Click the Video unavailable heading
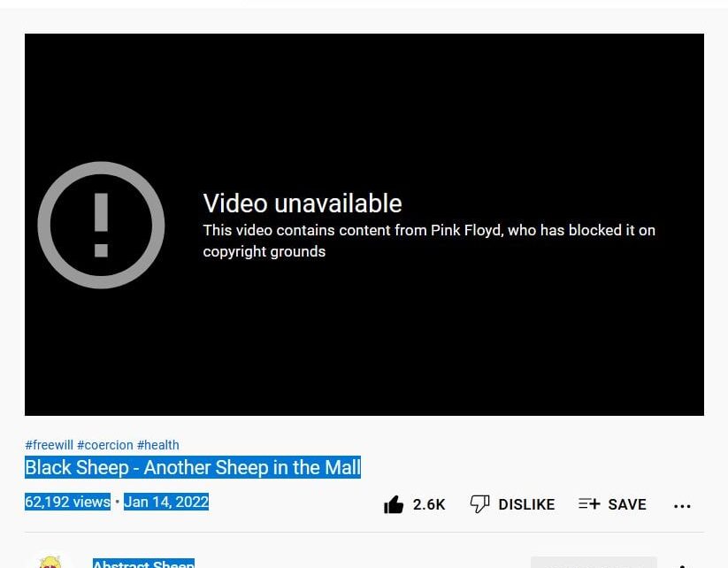Screen dimensions: 728x568 point(303,203)
